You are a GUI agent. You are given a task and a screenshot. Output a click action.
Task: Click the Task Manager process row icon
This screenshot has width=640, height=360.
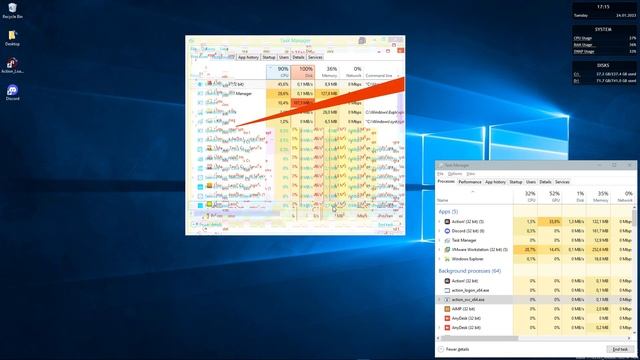[x=447, y=240]
